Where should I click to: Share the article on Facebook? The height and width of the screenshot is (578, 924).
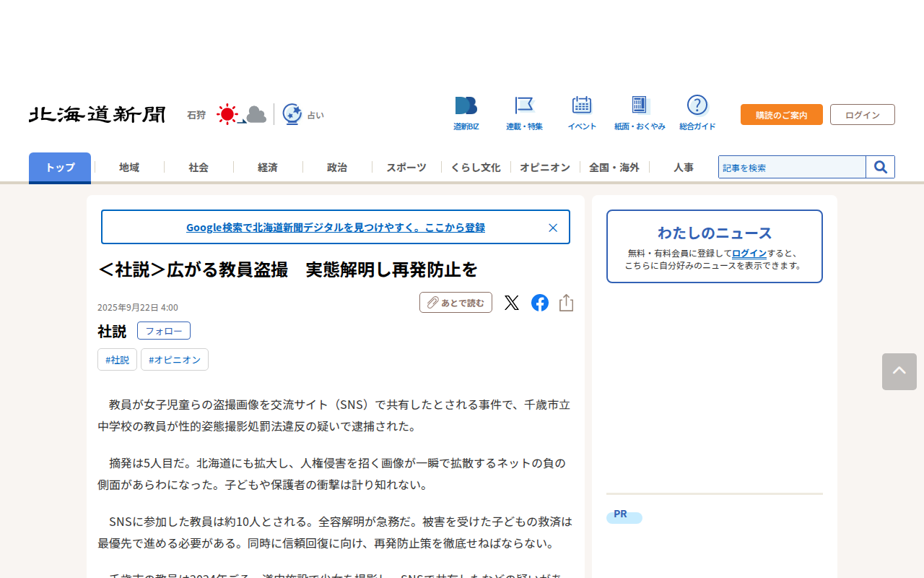pyautogui.click(x=540, y=303)
